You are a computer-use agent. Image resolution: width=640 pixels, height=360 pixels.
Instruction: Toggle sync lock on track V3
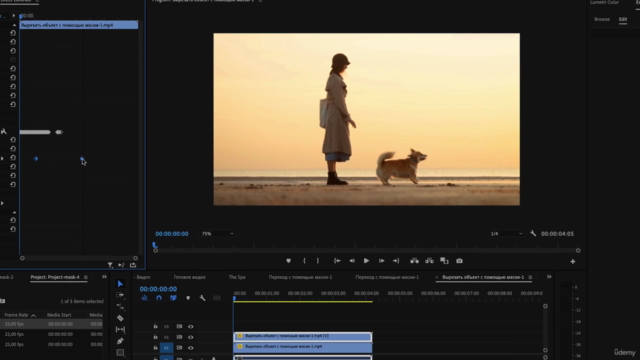(179, 327)
